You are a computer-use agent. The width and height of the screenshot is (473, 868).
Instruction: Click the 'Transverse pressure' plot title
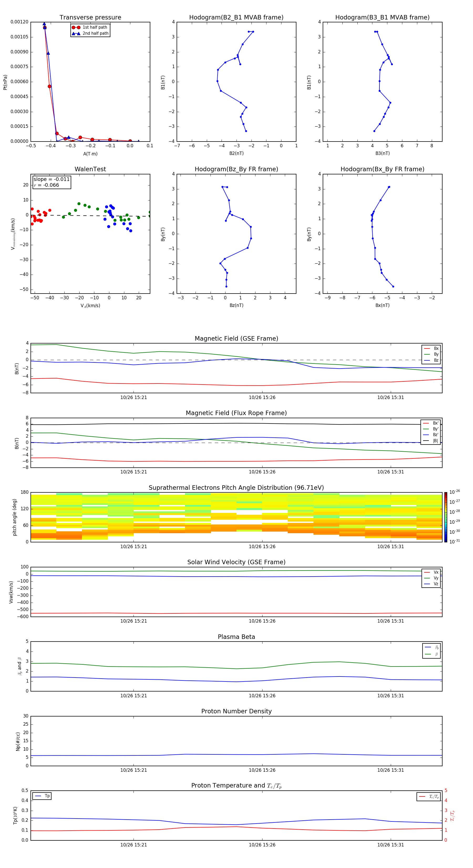pyautogui.click(x=90, y=18)
